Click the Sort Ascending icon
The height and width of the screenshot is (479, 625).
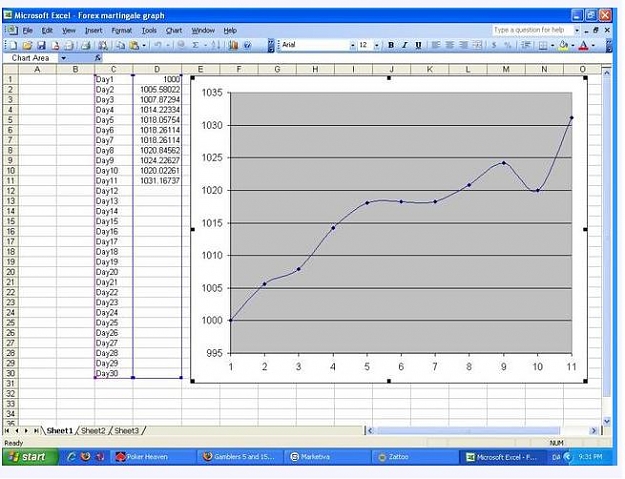[x=216, y=45]
